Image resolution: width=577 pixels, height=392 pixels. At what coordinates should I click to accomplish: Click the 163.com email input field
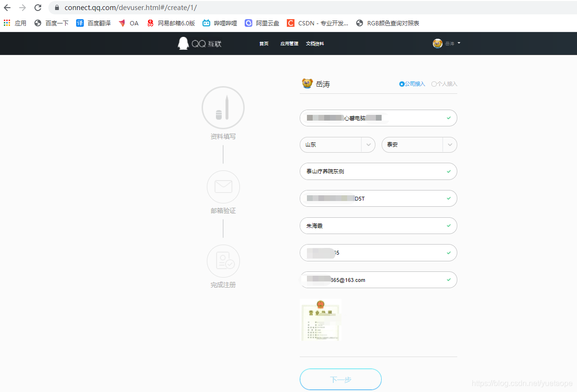pyautogui.click(x=378, y=280)
